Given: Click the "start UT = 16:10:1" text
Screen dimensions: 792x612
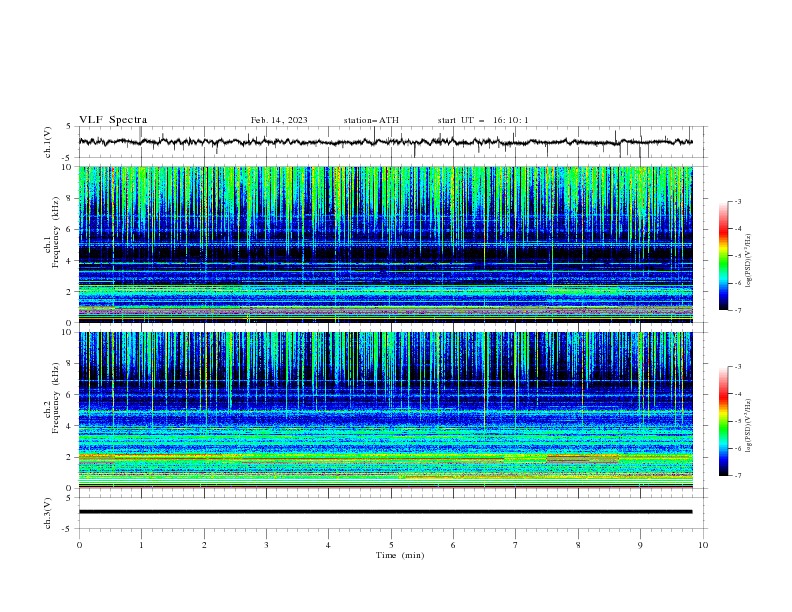Looking at the screenshot, I should coord(483,120).
